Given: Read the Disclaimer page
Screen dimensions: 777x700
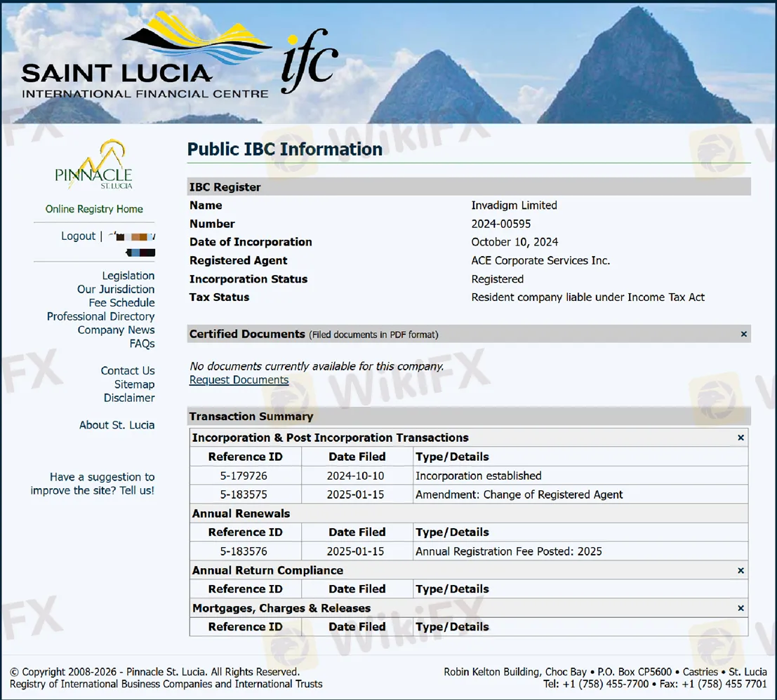Looking at the screenshot, I should 129,398.
